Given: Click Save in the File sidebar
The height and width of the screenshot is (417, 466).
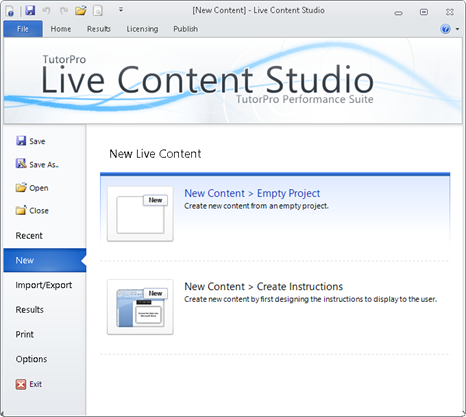Looking at the screenshot, I should click(x=31, y=141).
